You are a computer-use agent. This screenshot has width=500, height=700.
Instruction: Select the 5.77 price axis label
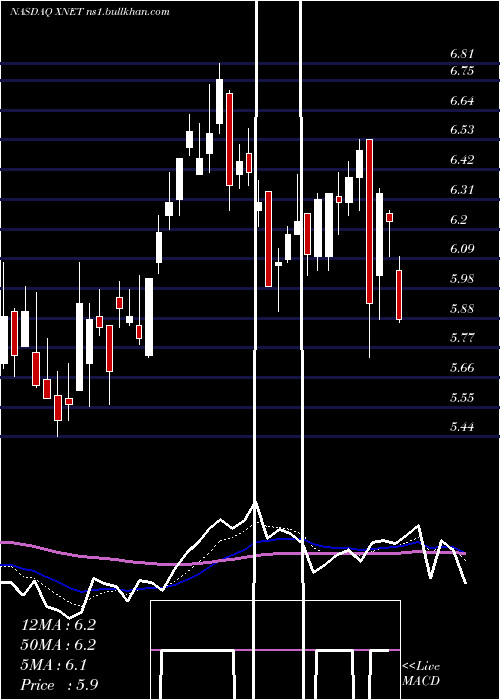462,338
